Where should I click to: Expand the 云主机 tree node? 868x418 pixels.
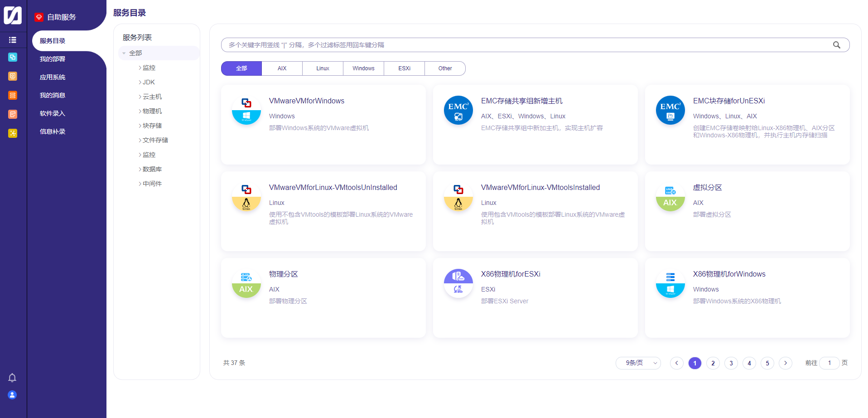coord(140,97)
